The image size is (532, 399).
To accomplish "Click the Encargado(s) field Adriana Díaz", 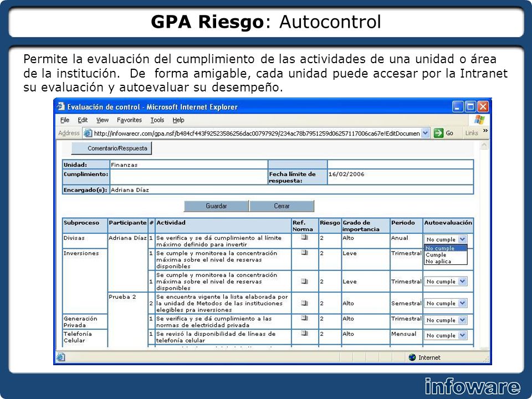I will (x=291, y=190).
